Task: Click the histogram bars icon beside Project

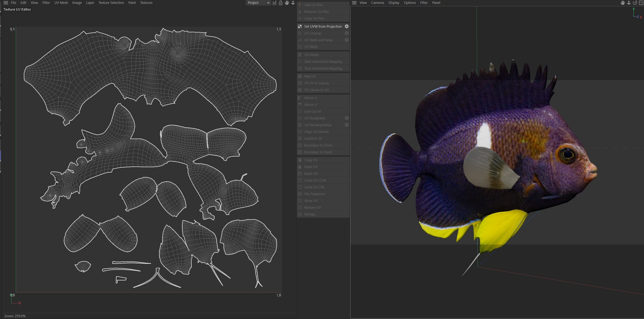Action: (x=274, y=3)
